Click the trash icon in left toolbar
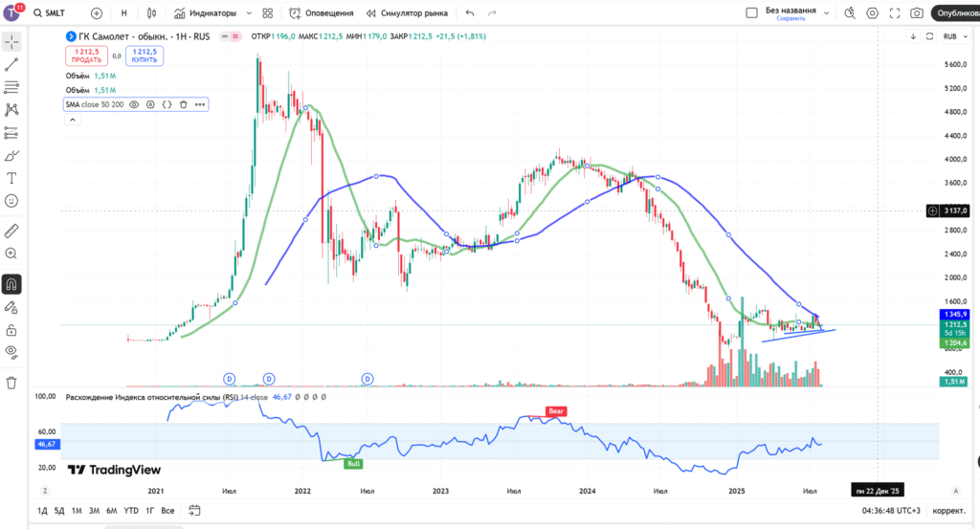 click(11, 383)
